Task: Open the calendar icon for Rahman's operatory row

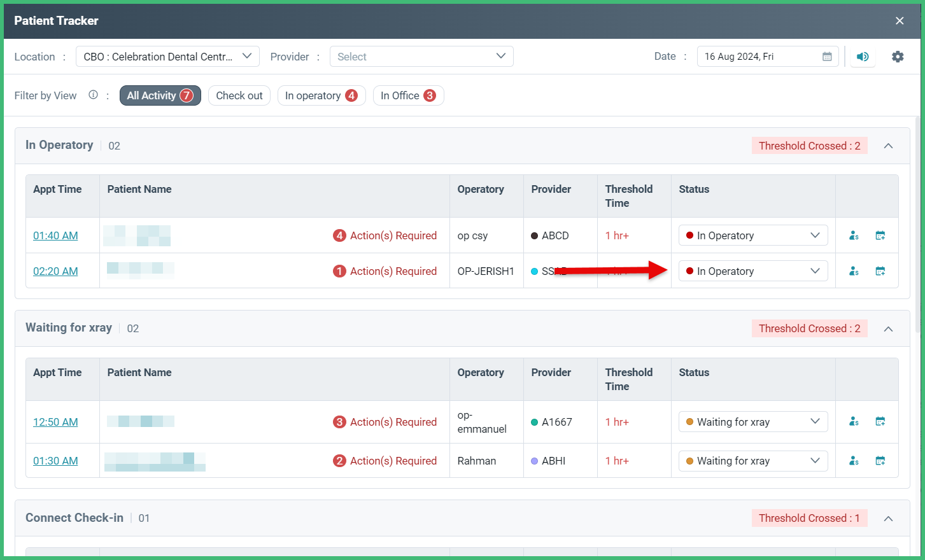Action: click(880, 460)
